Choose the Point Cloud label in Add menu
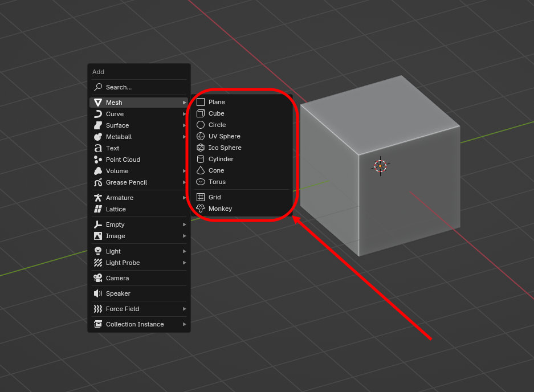 [123, 160]
